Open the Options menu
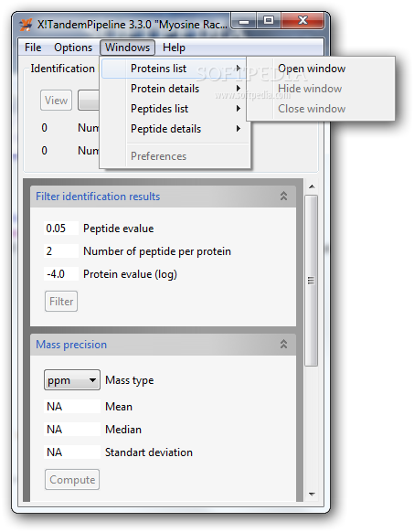Screen dimensions: 414x532 (73, 48)
